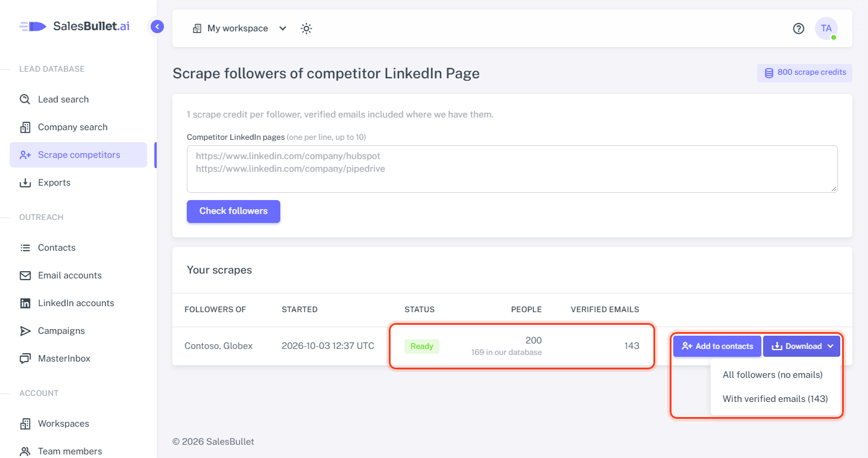Screen dimensions: 868x458
Task: Click the Exports download icon
Action: (x=25, y=183)
